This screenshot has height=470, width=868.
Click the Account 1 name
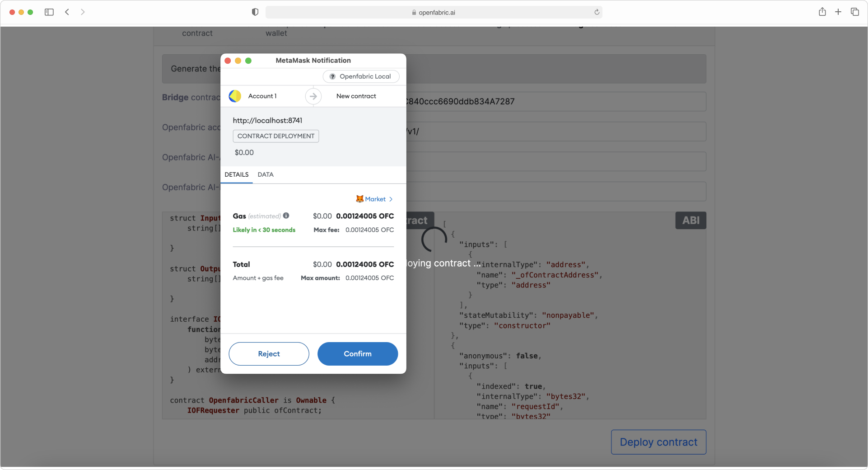[262, 96]
